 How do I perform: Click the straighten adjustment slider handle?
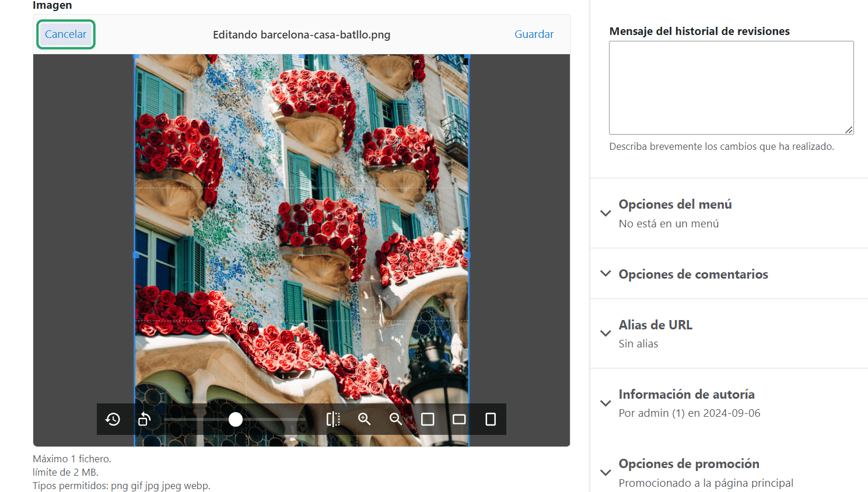[235, 419]
